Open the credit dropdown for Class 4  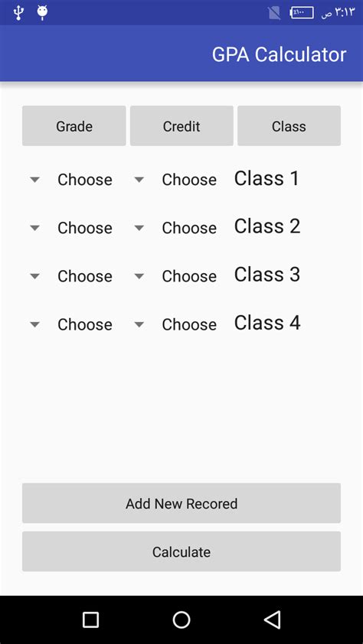(176, 324)
